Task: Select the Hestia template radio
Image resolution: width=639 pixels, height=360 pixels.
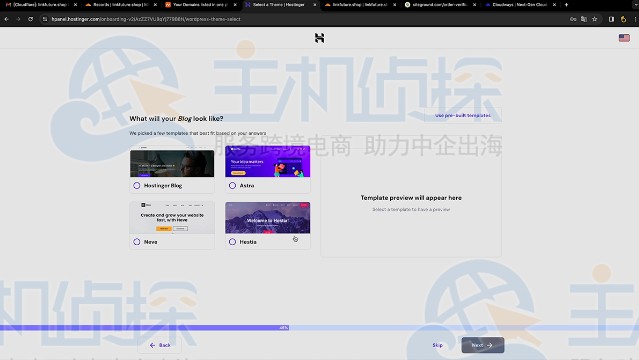Action: point(232,242)
